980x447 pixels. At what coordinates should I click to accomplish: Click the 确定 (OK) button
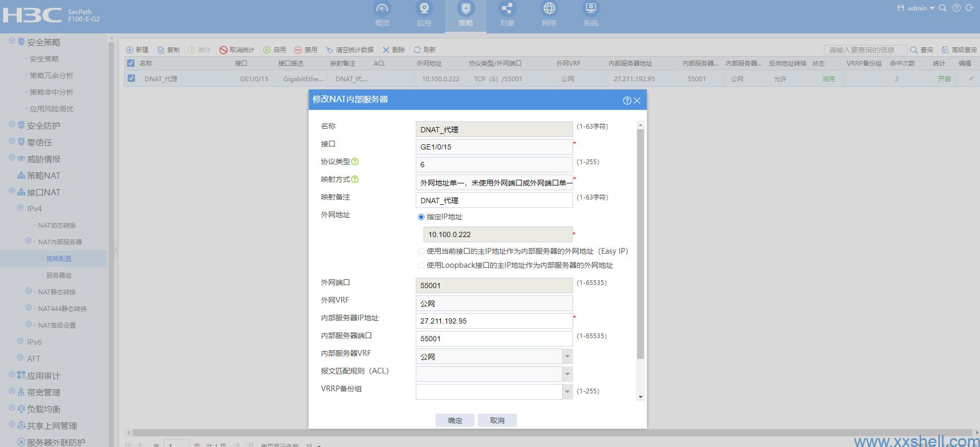455,420
